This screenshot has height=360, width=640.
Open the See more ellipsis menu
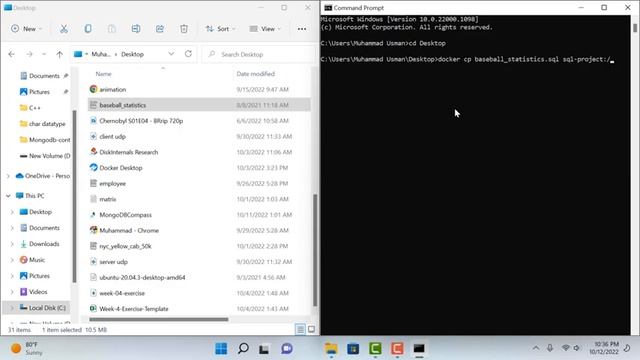[x=302, y=29]
